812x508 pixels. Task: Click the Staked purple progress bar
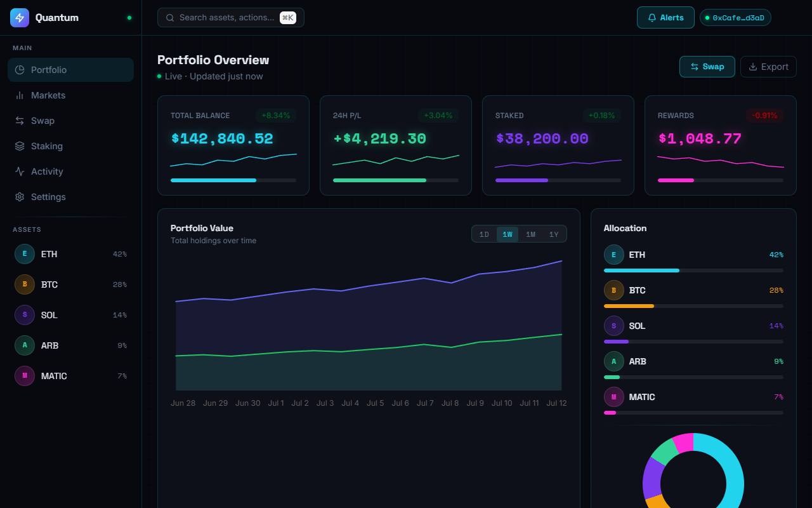click(x=558, y=180)
